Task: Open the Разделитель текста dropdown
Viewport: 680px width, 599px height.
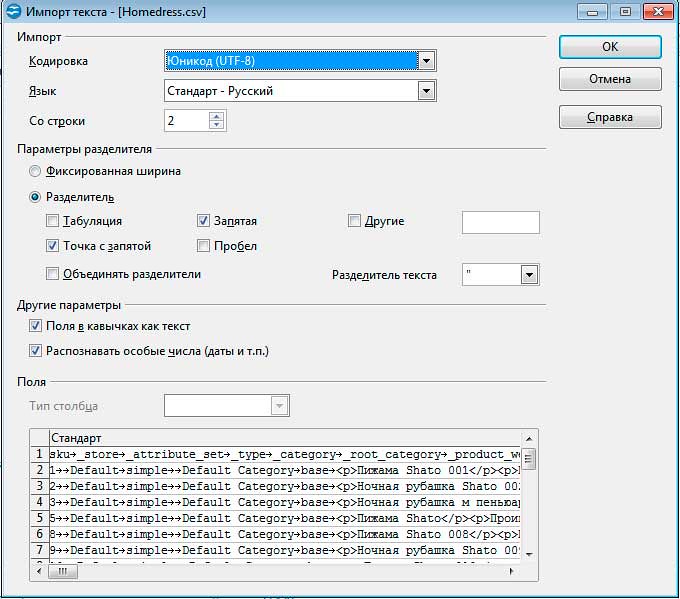Action: pos(529,275)
